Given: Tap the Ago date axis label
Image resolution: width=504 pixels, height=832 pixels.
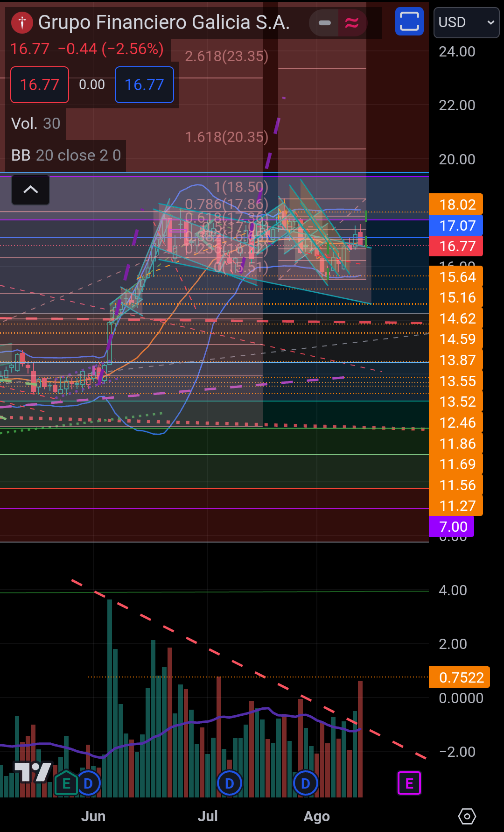Looking at the screenshot, I should click(x=317, y=816).
